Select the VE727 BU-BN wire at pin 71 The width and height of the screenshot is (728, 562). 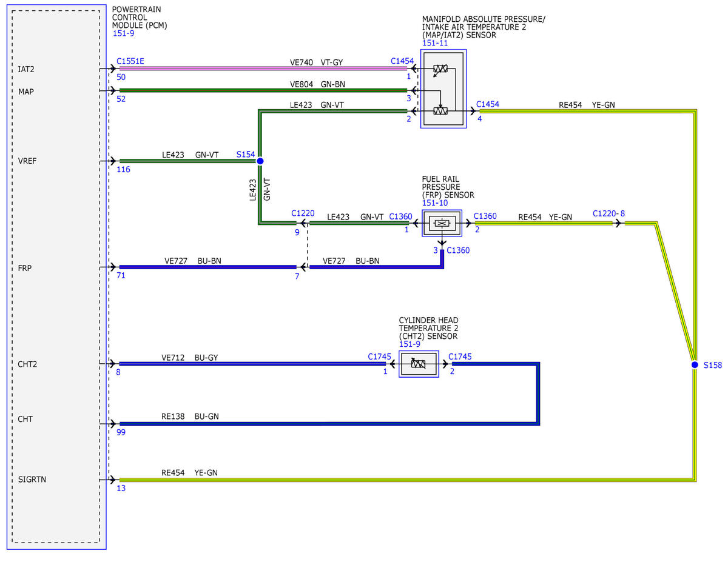pos(207,267)
